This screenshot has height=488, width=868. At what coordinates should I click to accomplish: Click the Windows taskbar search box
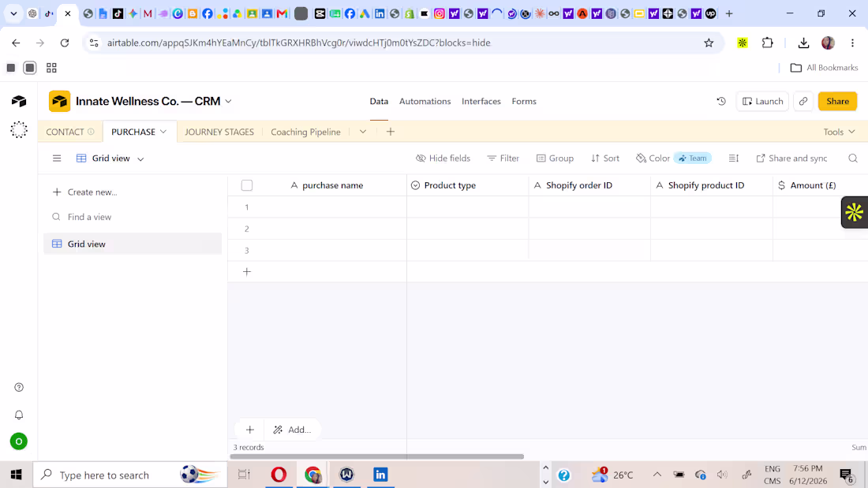130,475
